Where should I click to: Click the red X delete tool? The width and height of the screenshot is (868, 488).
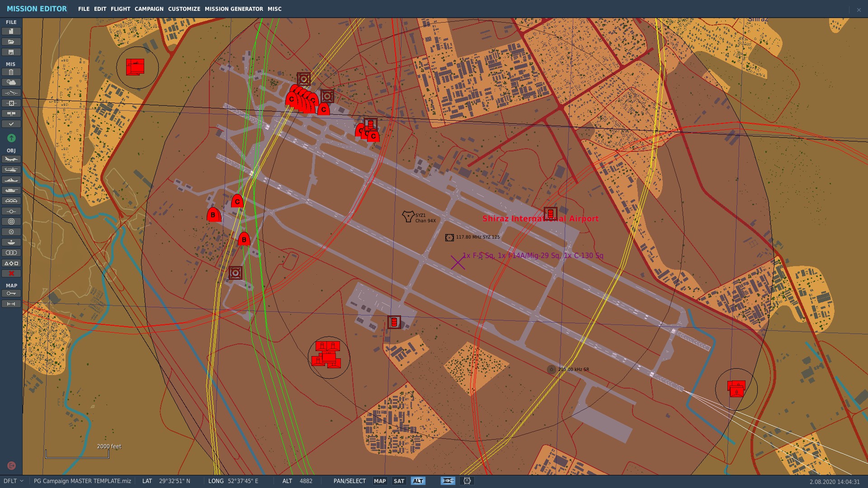click(x=11, y=273)
